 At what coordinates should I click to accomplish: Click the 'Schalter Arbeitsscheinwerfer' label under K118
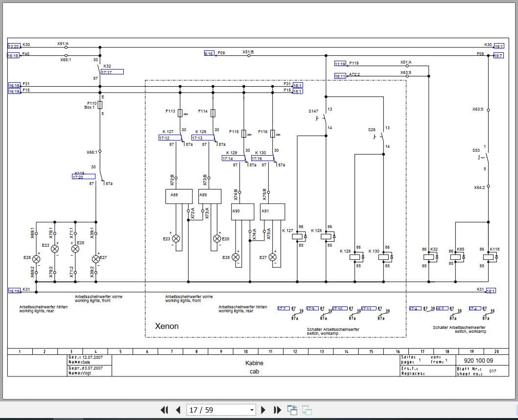(459, 327)
